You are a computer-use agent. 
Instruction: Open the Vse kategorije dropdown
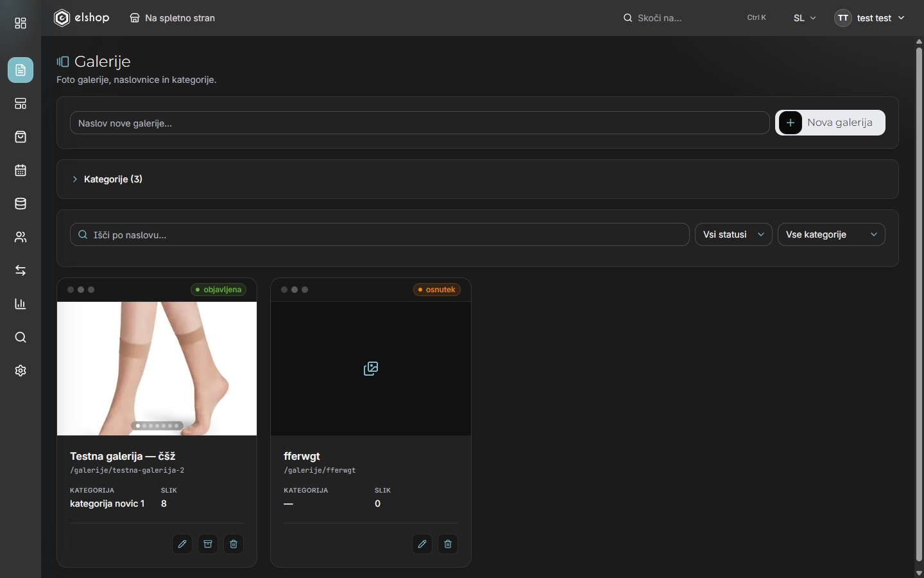[832, 234]
